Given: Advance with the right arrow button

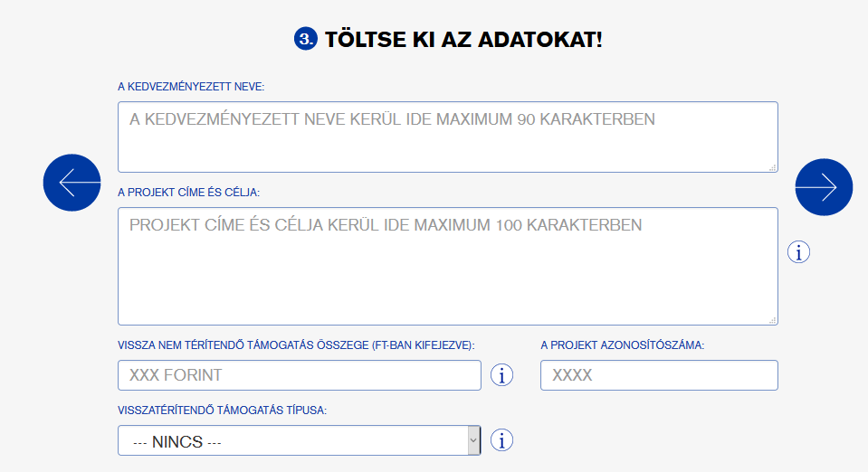Looking at the screenshot, I should [x=824, y=187].
